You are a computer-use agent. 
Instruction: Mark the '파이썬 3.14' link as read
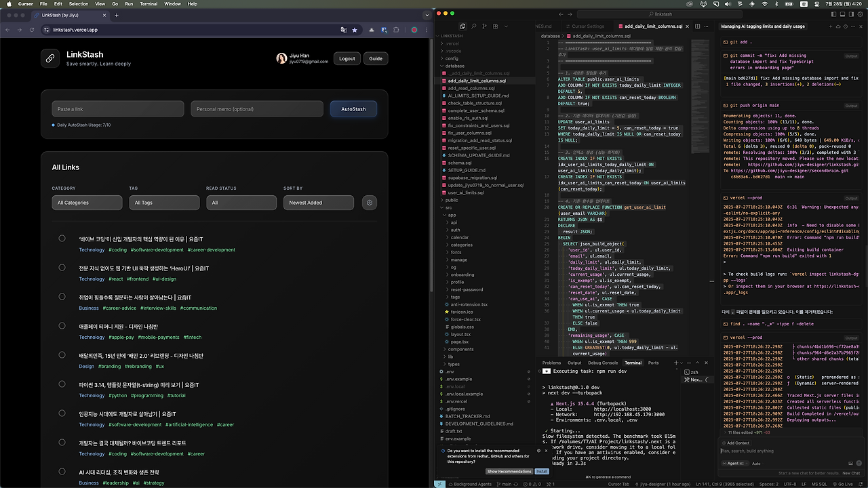click(62, 384)
